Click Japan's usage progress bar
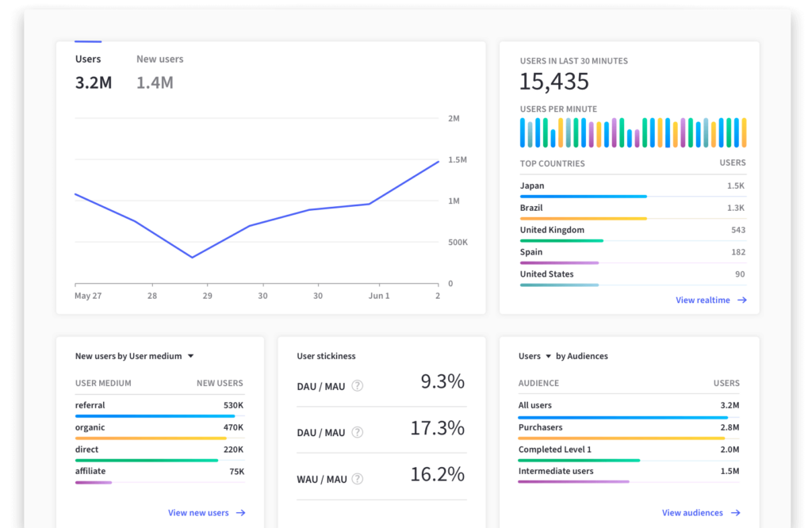The image size is (812, 528). tap(583, 195)
